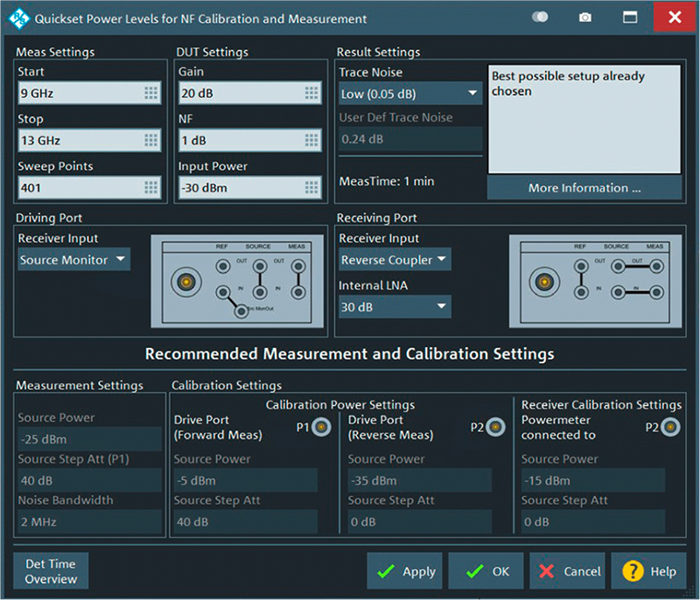The image size is (700, 600).
Task: Open keypad icon for Input Power
Action: 311,187
